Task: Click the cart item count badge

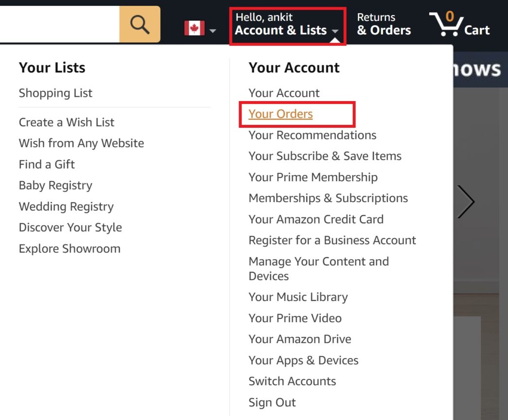Action: pyautogui.click(x=449, y=16)
